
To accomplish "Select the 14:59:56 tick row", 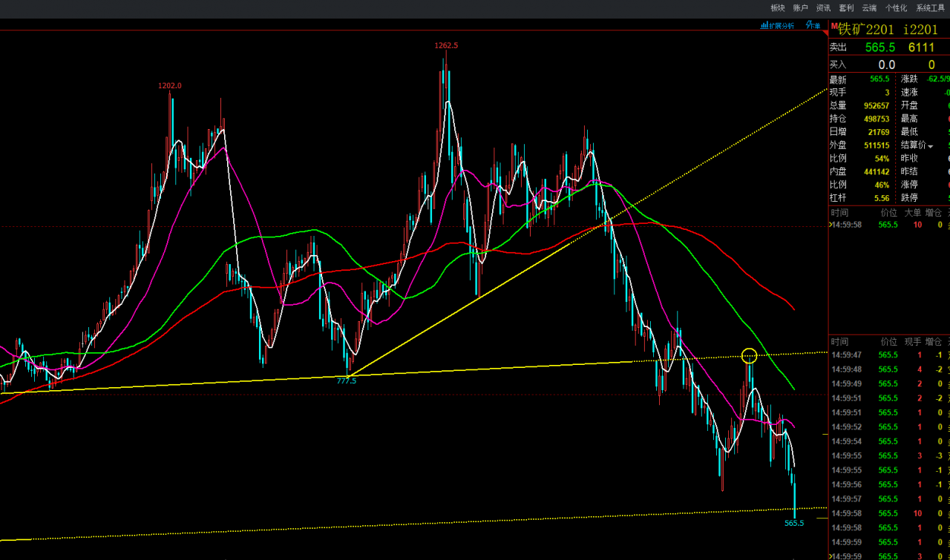I will (889, 484).
